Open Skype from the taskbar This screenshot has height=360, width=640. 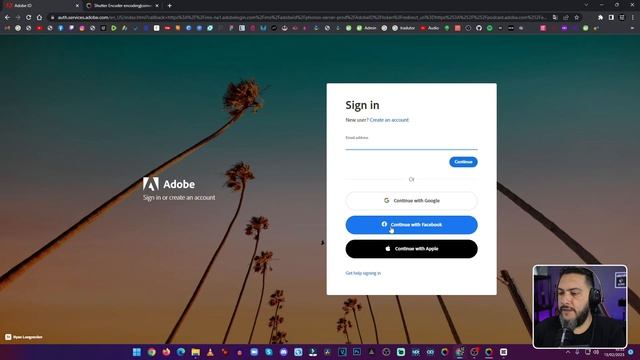pos(269,352)
